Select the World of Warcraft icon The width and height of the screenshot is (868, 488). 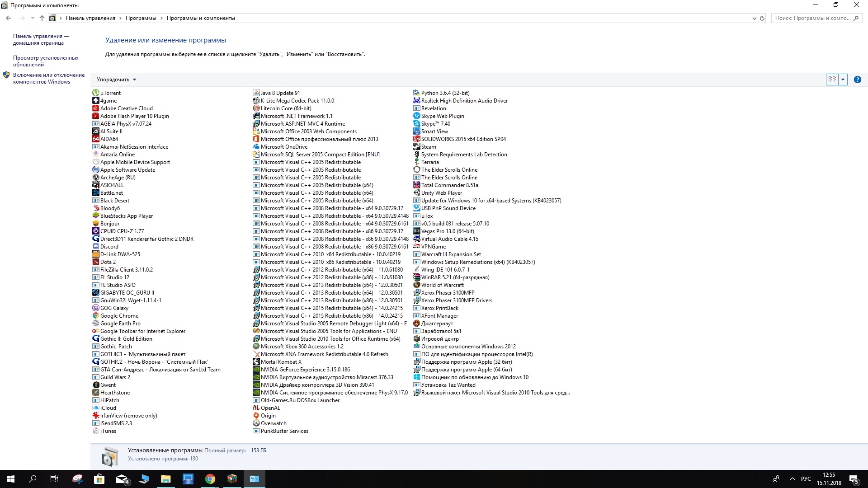tap(417, 285)
